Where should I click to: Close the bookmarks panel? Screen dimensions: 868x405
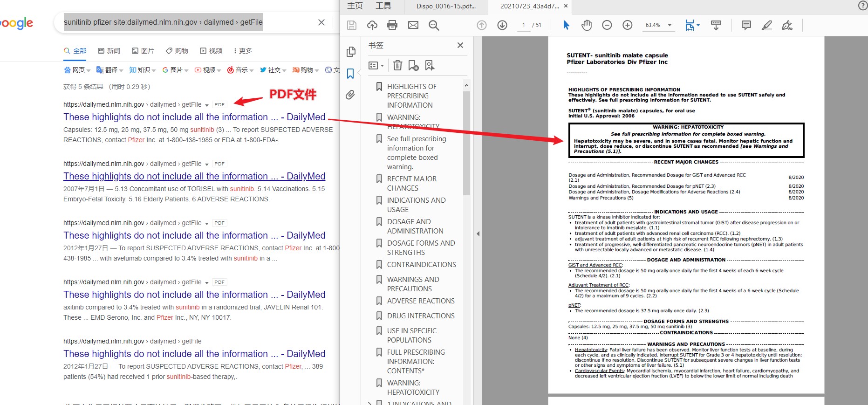point(460,45)
